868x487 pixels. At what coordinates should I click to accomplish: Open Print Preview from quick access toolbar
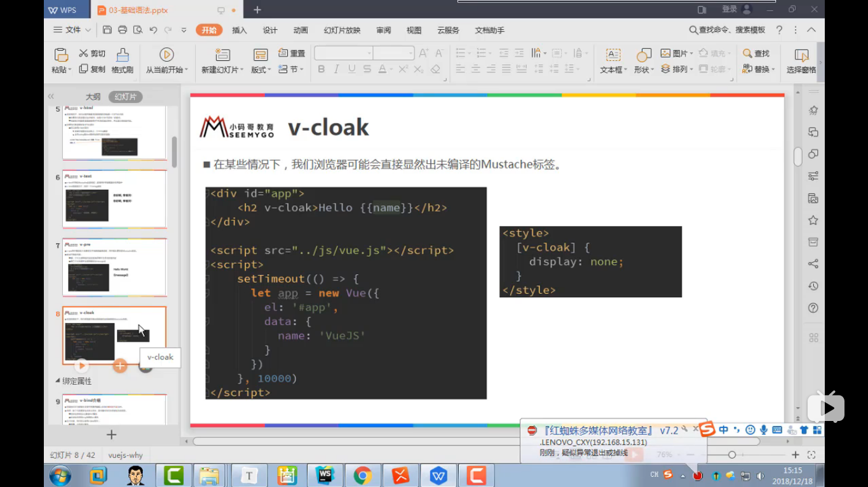pos(137,30)
